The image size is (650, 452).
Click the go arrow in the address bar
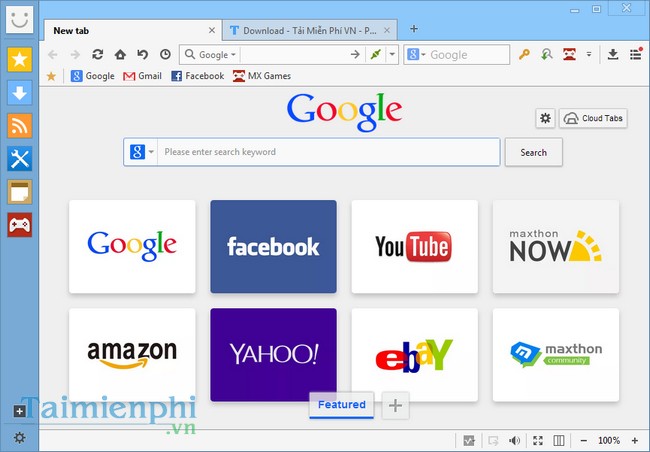(355, 54)
